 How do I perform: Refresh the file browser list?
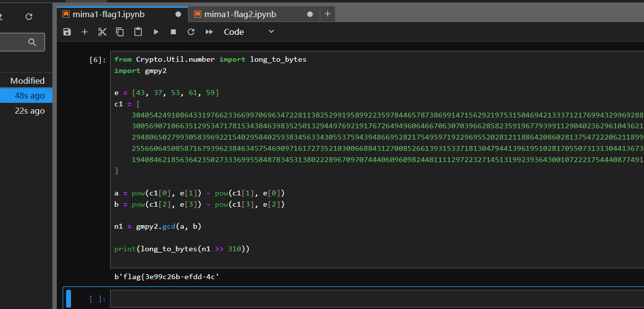pyautogui.click(x=29, y=17)
